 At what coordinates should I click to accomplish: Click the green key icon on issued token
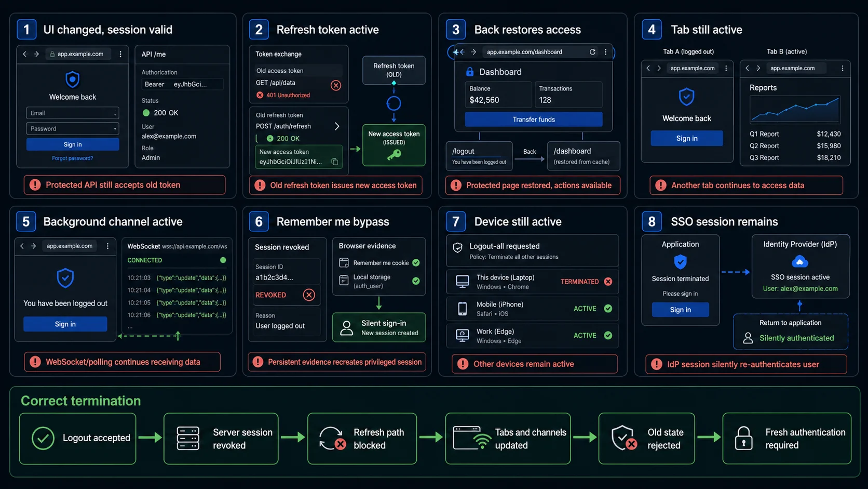pyautogui.click(x=394, y=154)
